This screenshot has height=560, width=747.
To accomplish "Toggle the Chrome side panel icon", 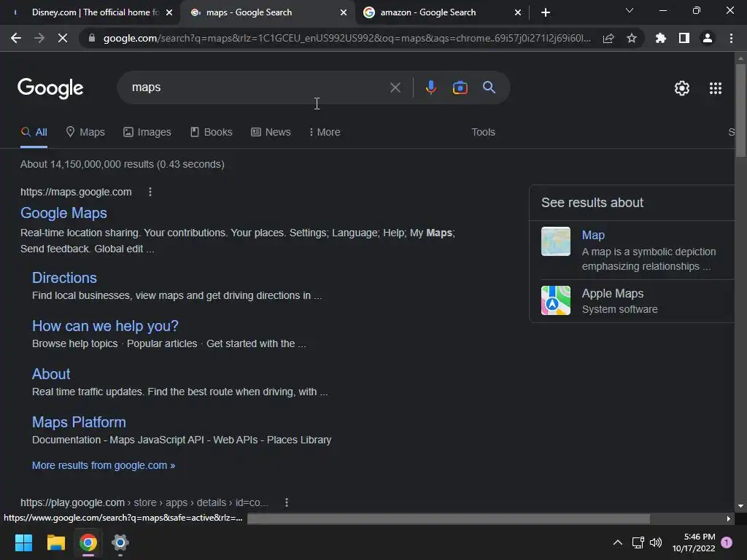I will tap(684, 38).
